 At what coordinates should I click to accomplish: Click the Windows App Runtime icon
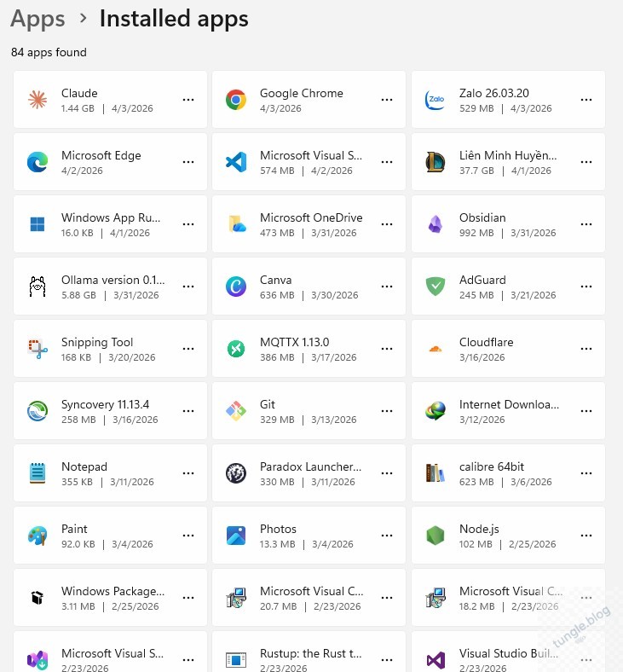pos(37,224)
